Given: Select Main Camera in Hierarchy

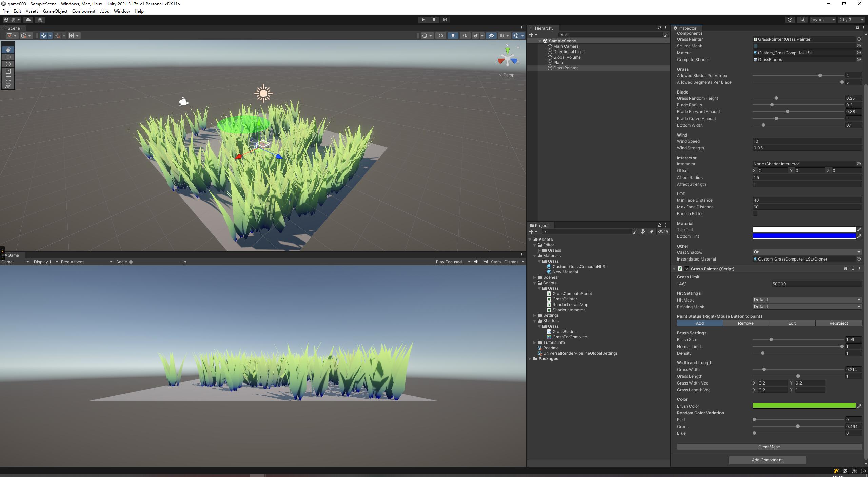Looking at the screenshot, I should pos(566,46).
